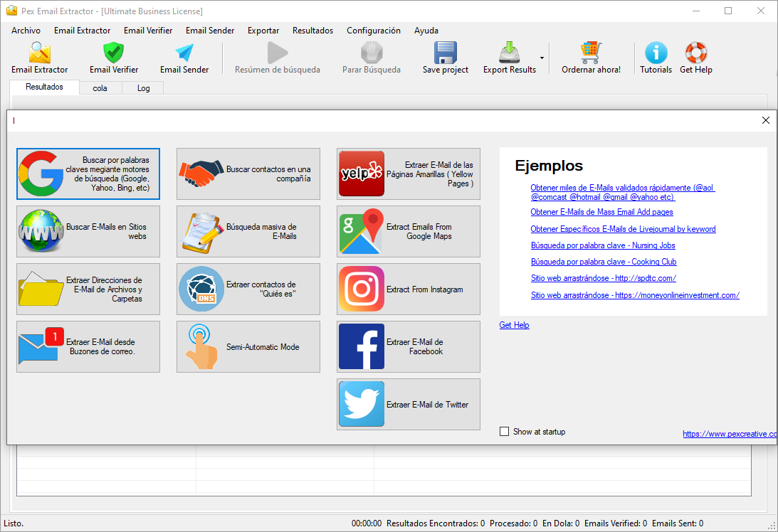Click the Get Help lifebuoy toolbar icon
This screenshot has height=532, width=778.
pos(695,54)
